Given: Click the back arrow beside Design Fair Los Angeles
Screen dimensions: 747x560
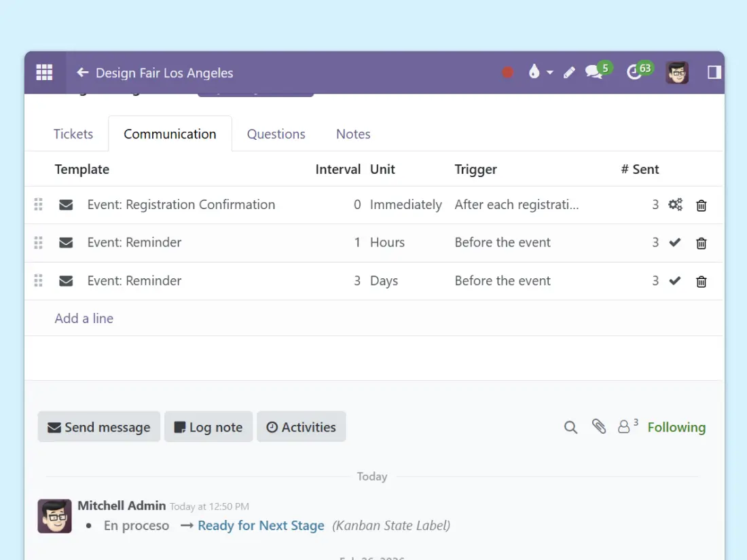Looking at the screenshot, I should coord(83,73).
